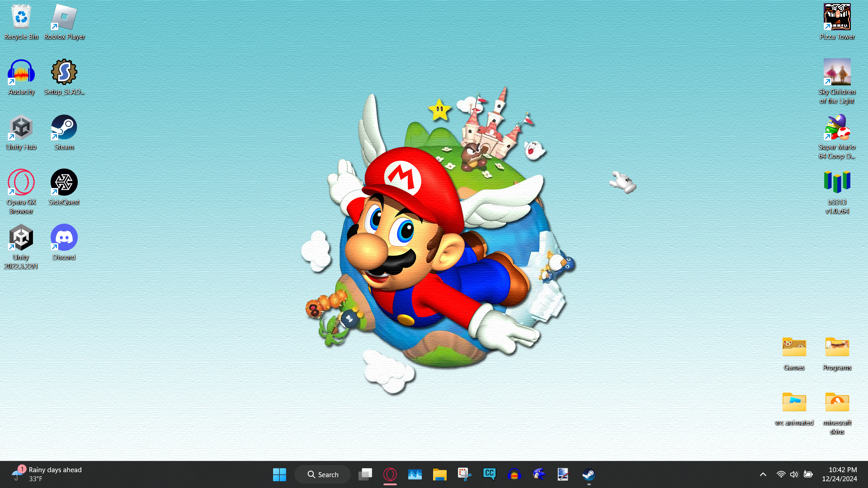Select the Discord desktop shortcut
Screen dimensions: 868x488
point(64,243)
